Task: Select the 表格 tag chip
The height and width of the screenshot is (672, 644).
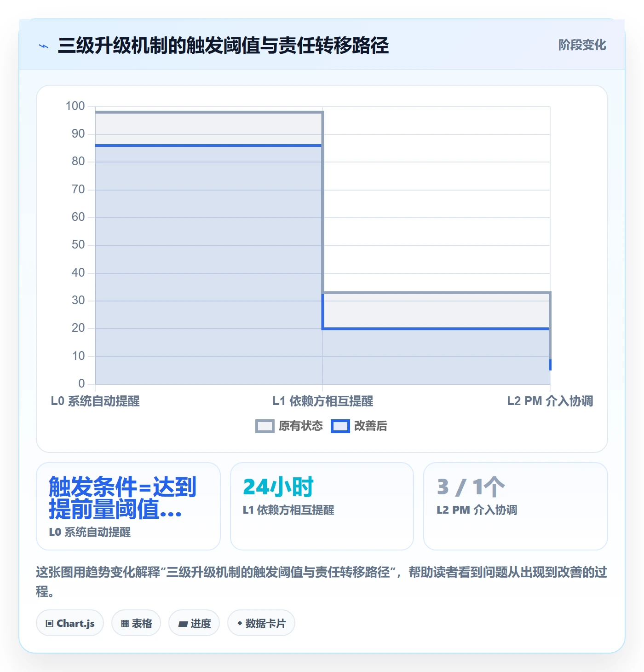Action: point(136,623)
